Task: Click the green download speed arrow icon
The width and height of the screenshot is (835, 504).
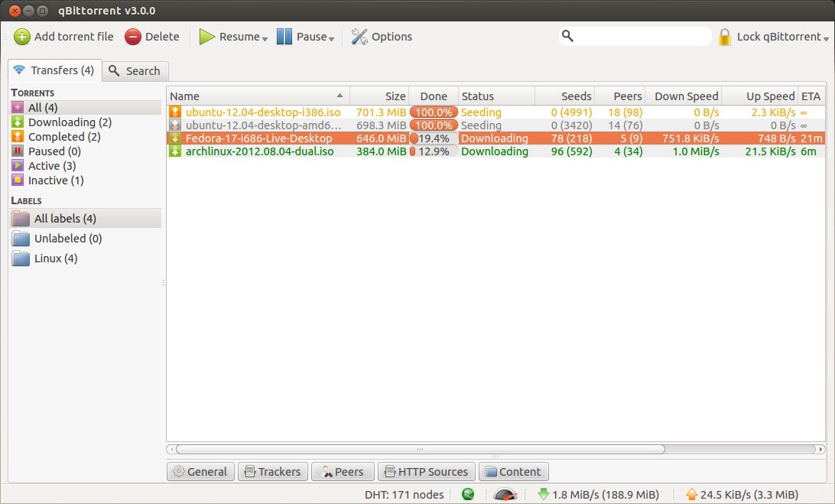Action: point(543,494)
